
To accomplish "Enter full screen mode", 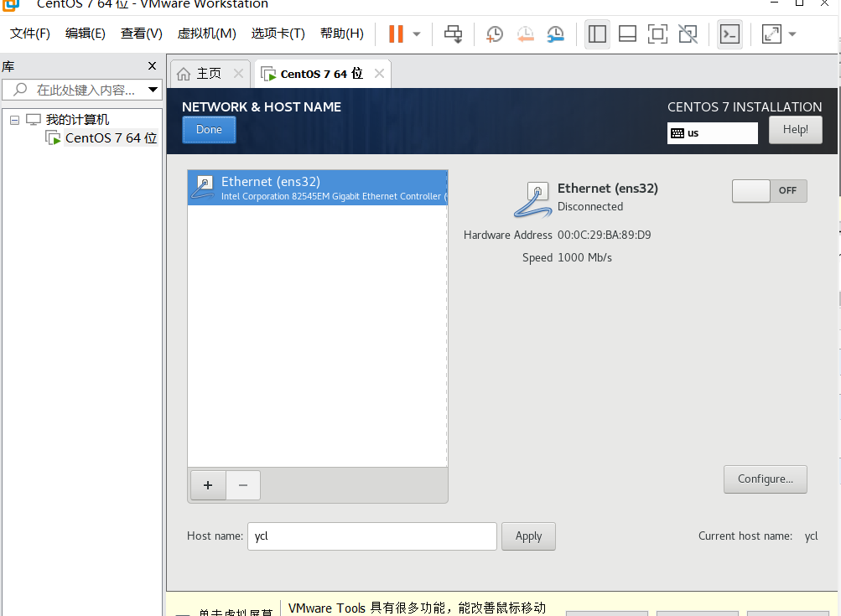I will pos(657,34).
